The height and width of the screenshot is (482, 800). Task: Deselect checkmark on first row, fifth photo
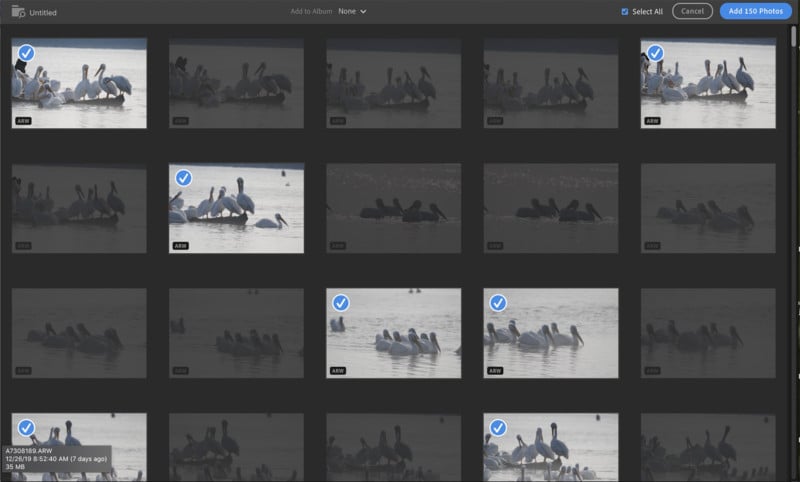(x=655, y=53)
